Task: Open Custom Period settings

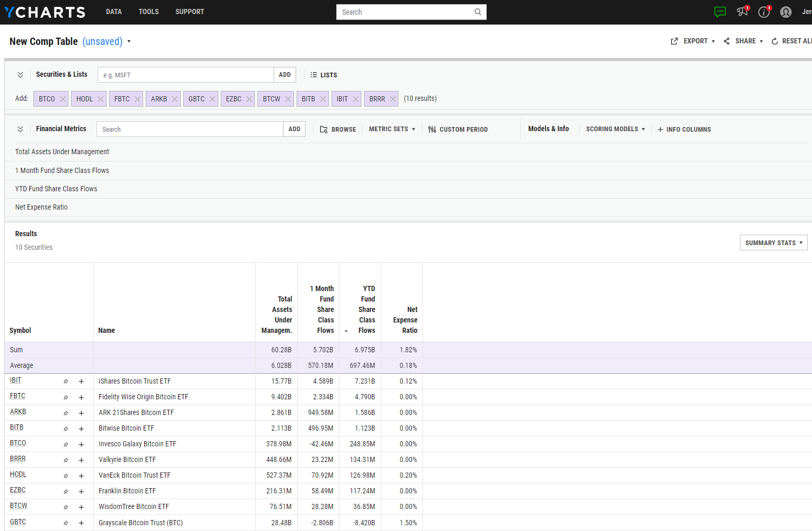Action: tap(458, 129)
